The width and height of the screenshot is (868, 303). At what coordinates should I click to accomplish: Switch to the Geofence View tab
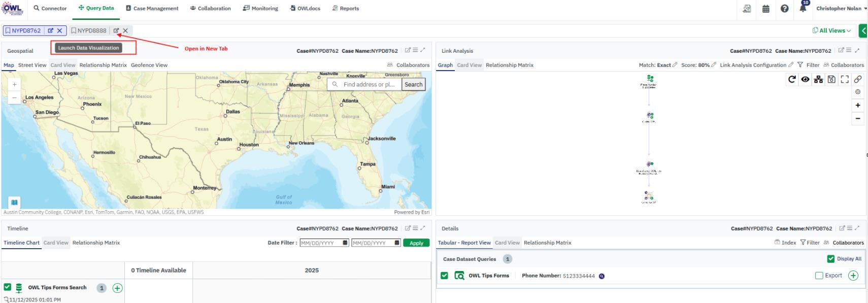pos(149,65)
